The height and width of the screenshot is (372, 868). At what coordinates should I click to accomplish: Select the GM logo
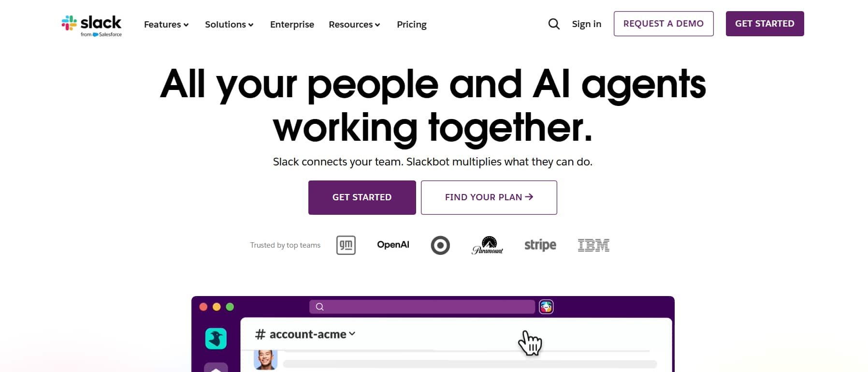coord(345,245)
